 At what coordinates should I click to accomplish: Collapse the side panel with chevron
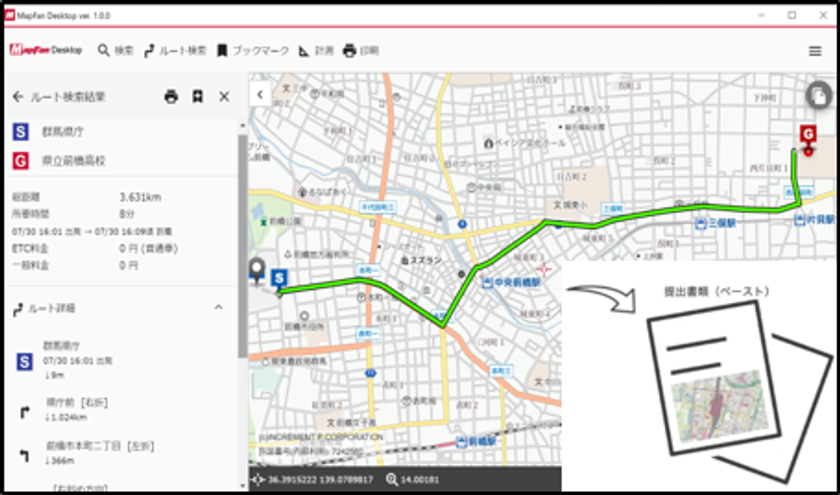tap(260, 95)
